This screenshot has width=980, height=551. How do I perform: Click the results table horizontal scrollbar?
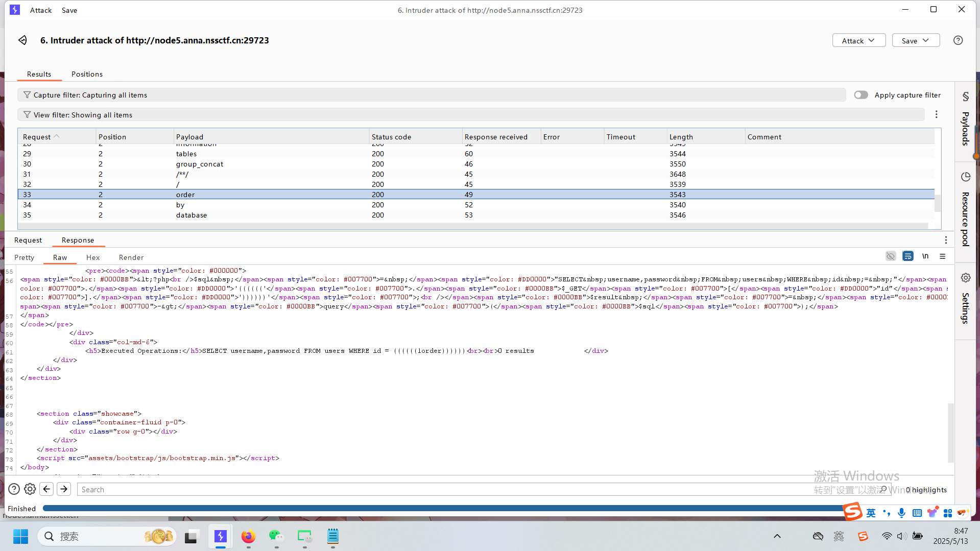(x=473, y=226)
